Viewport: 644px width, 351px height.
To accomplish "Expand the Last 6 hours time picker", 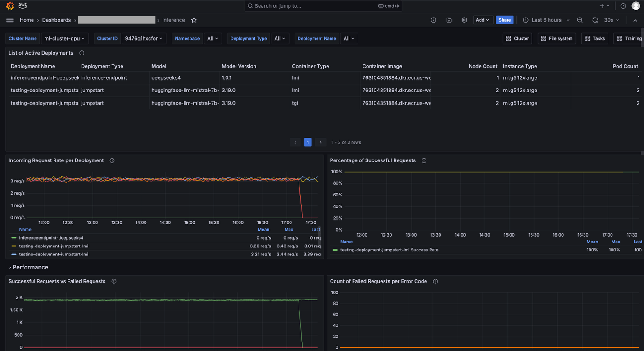I will 546,20.
